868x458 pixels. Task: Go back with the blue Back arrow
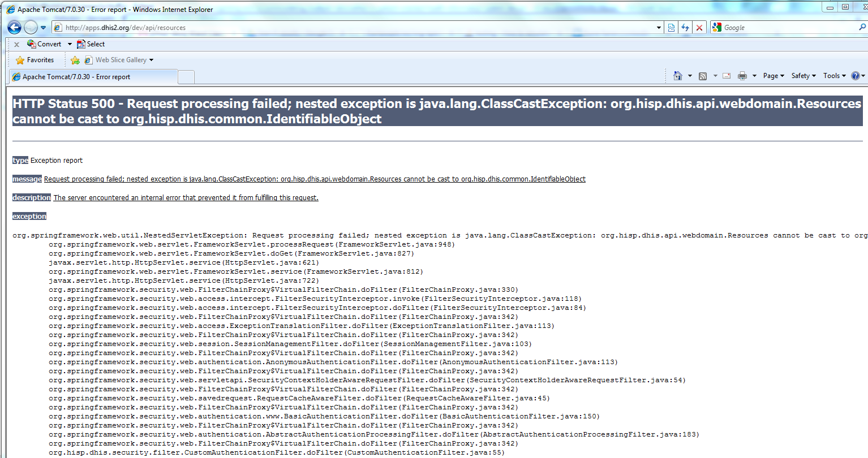click(x=14, y=27)
